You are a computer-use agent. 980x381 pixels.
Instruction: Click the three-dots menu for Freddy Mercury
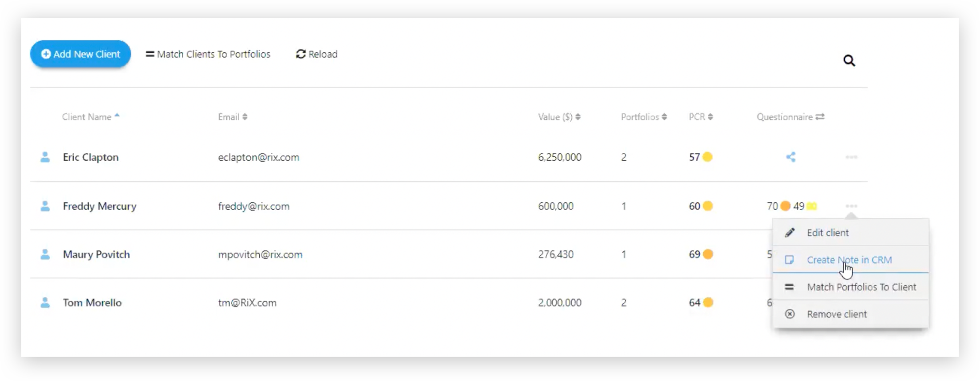[851, 206]
